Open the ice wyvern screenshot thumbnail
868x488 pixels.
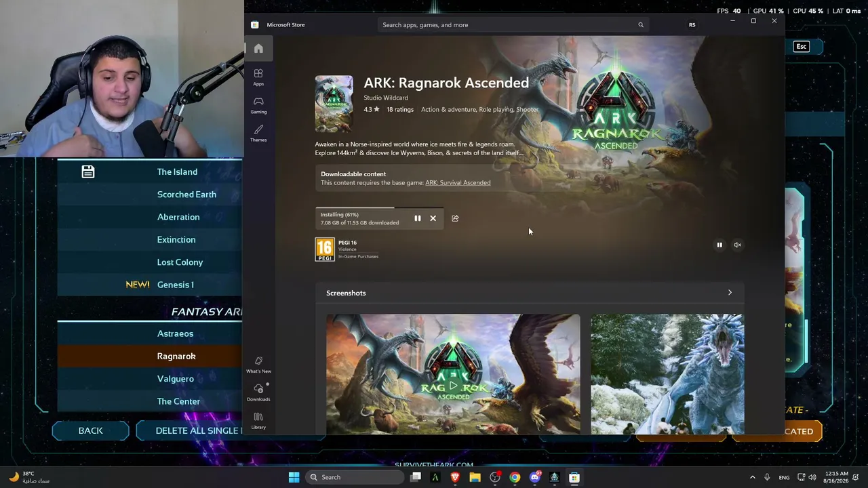(667, 373)
